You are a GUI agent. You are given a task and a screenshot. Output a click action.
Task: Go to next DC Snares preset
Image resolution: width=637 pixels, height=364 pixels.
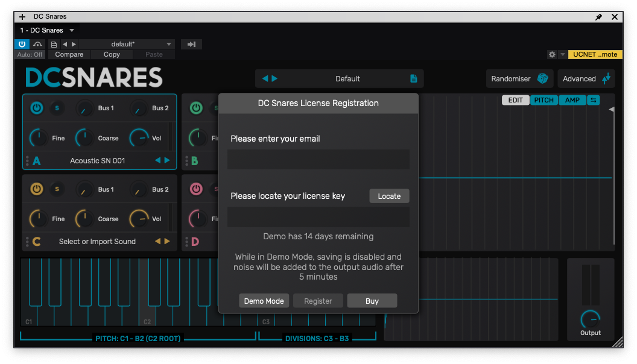coord(274,78)
